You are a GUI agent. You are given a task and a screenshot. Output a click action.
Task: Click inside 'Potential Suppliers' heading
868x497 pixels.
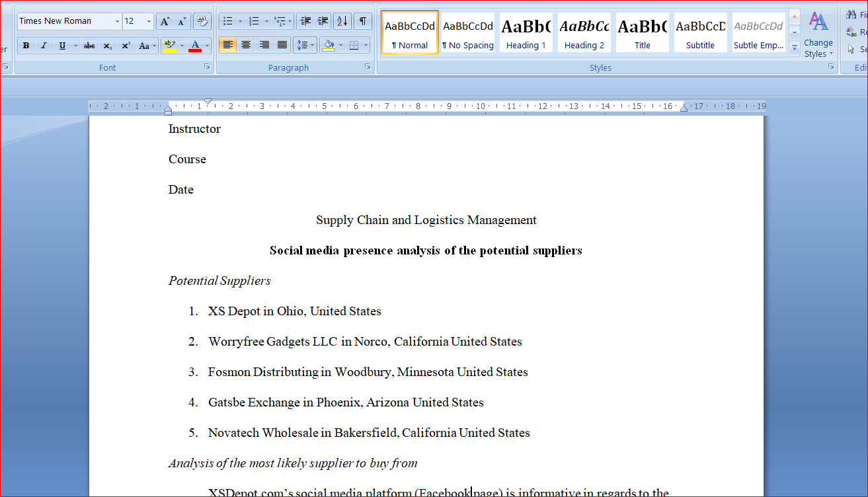(219, 281)
